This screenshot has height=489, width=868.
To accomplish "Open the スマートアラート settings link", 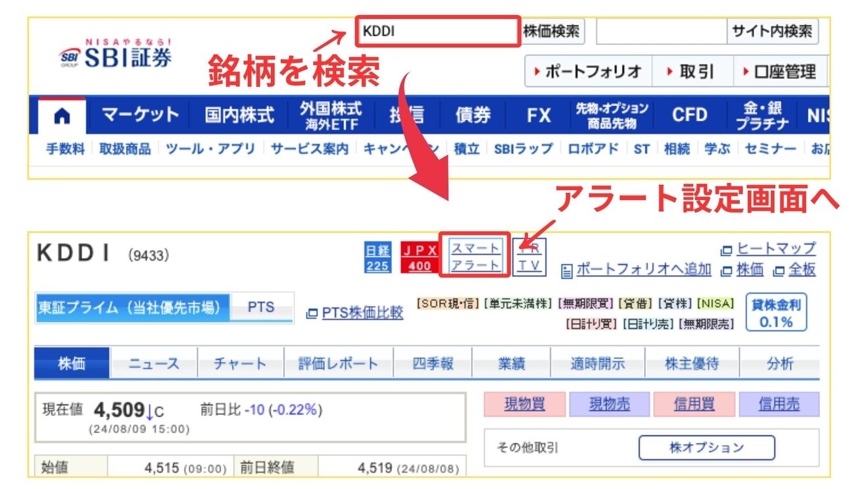I will (x=475, y=256).
